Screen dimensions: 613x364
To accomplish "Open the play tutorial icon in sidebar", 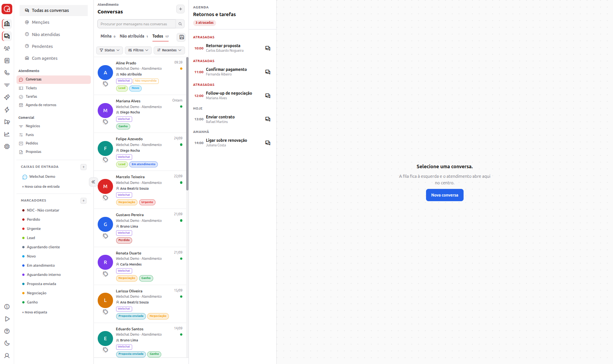I will 7,319.
